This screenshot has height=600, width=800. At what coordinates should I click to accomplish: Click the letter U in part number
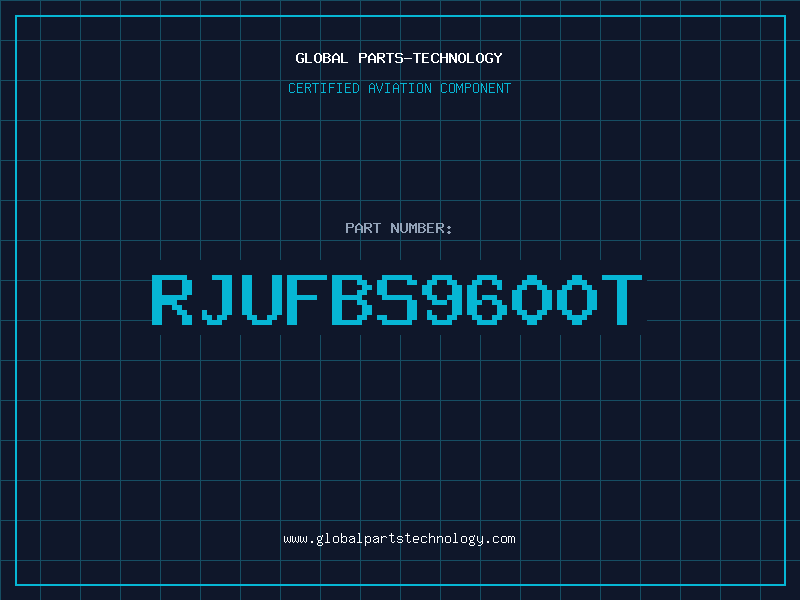click(x=262, y=299)
